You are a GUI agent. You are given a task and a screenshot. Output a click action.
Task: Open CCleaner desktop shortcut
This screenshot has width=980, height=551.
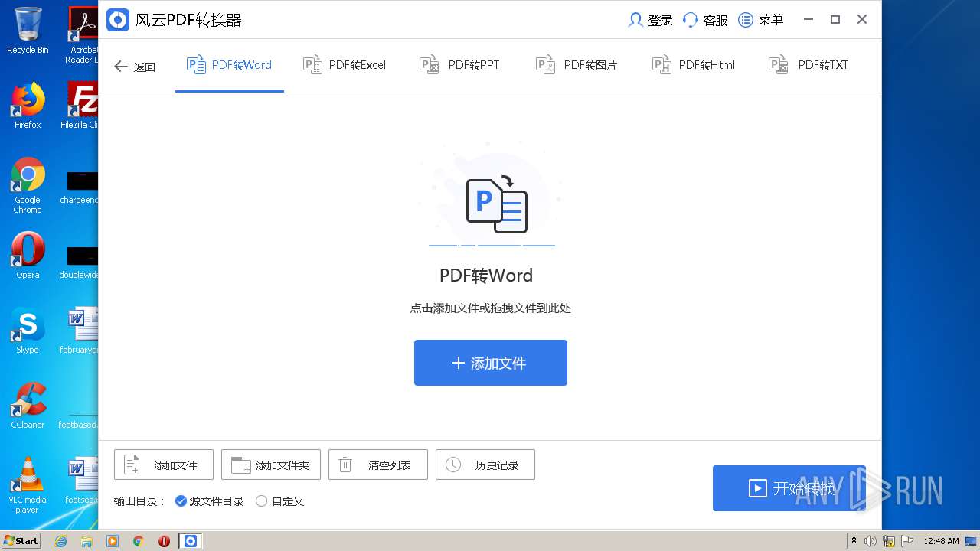click(x=28, y=406)
